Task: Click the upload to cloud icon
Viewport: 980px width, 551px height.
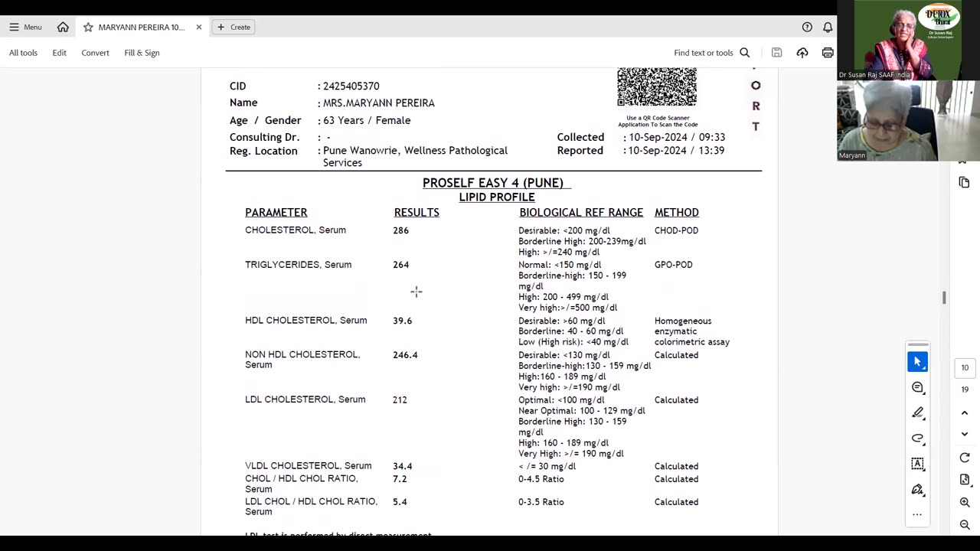Action: pyautogui.click(x=802, y=53)
